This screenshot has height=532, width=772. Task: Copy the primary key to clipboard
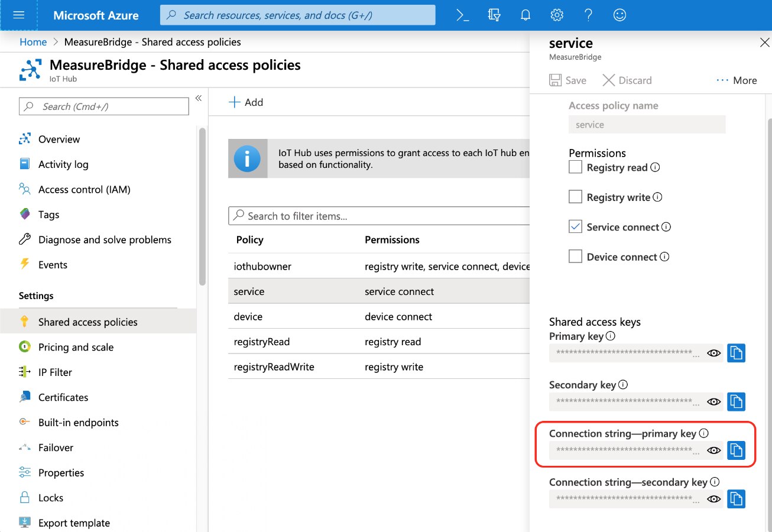(x=736, y=353)
